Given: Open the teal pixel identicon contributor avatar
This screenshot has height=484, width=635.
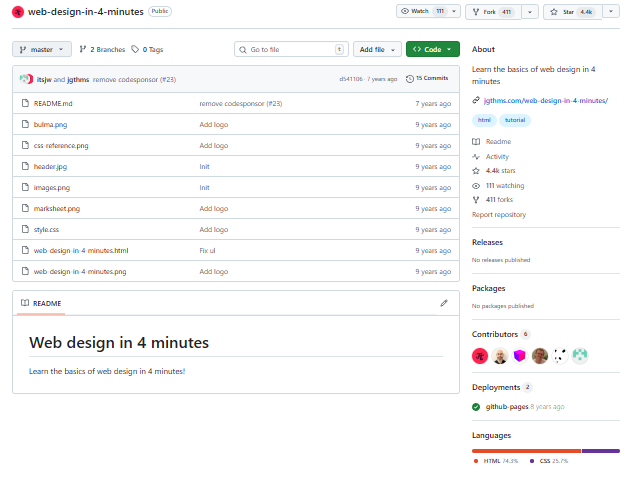Looking at the screenshot, I should 580,356.
